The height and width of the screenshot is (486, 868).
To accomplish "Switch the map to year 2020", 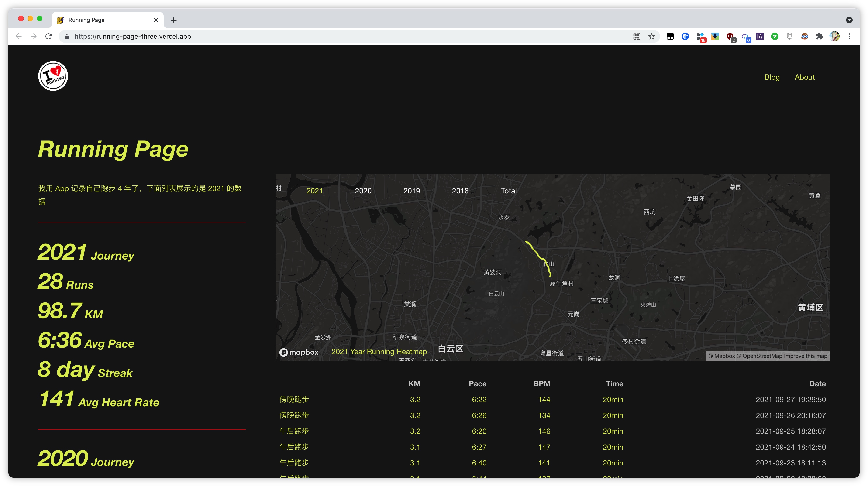I will tap(363, 191).
